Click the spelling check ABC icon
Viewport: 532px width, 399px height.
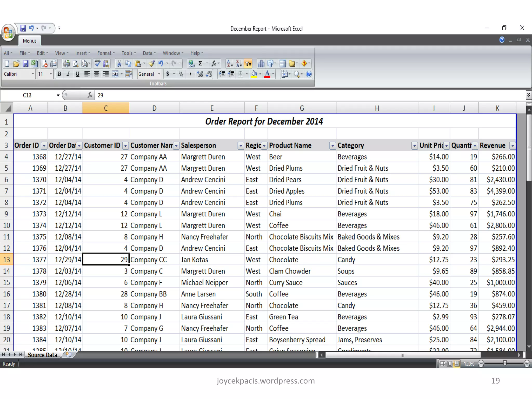(x=98, y=63)
